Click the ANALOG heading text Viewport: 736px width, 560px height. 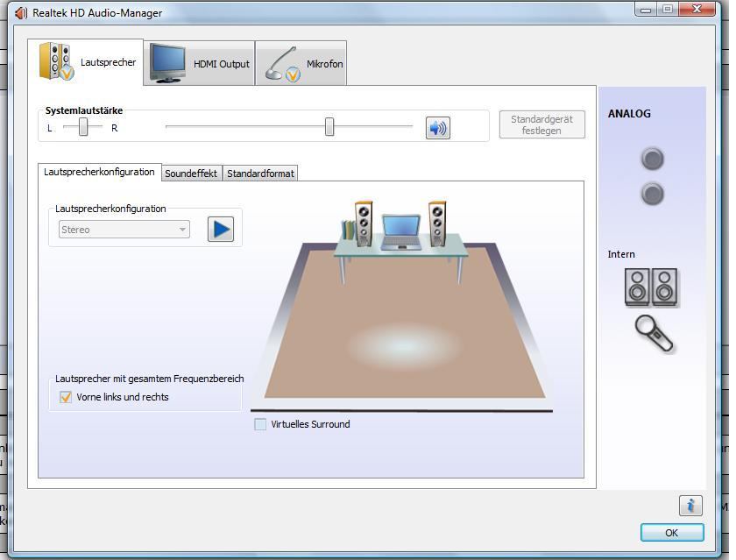tap(629, 114)
